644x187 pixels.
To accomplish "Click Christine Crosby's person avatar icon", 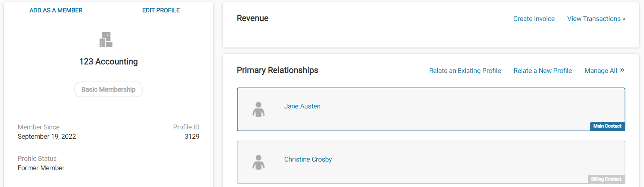I will pyautogui.click(x=258, y=163).
